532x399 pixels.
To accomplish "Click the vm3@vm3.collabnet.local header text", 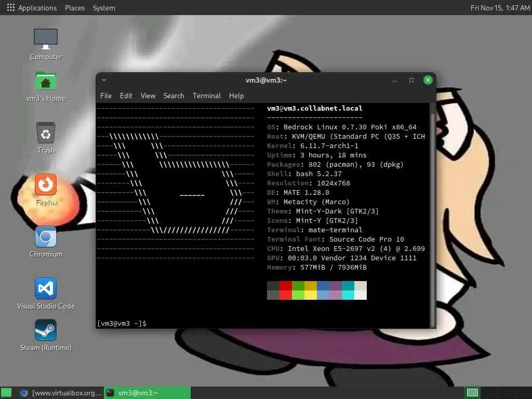I will pos(314,108).
